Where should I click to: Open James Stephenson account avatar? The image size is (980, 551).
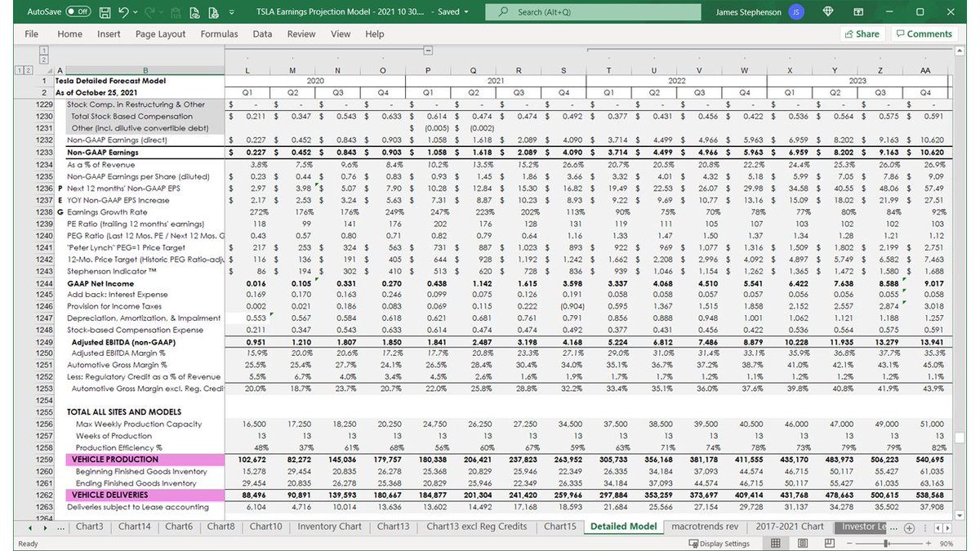click(798, 12)
